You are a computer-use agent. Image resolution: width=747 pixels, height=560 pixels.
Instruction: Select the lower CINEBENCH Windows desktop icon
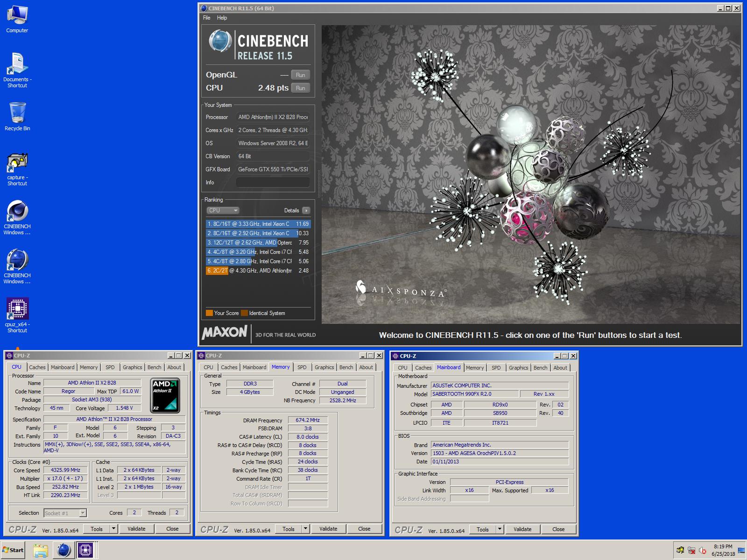tap(17, 266)
